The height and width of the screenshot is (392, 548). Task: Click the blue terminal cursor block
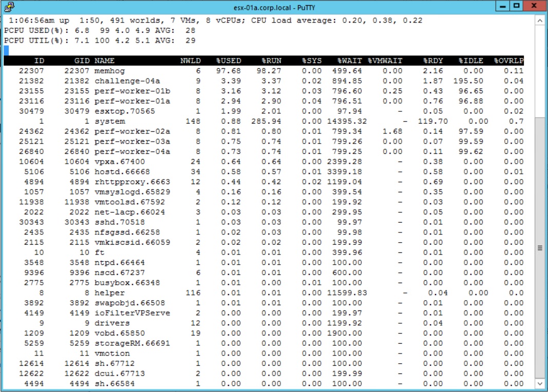tap(6, 51)
